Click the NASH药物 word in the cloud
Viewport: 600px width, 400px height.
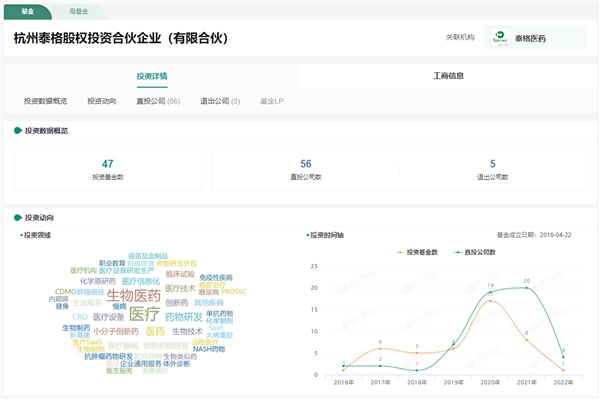coord(209,349)
